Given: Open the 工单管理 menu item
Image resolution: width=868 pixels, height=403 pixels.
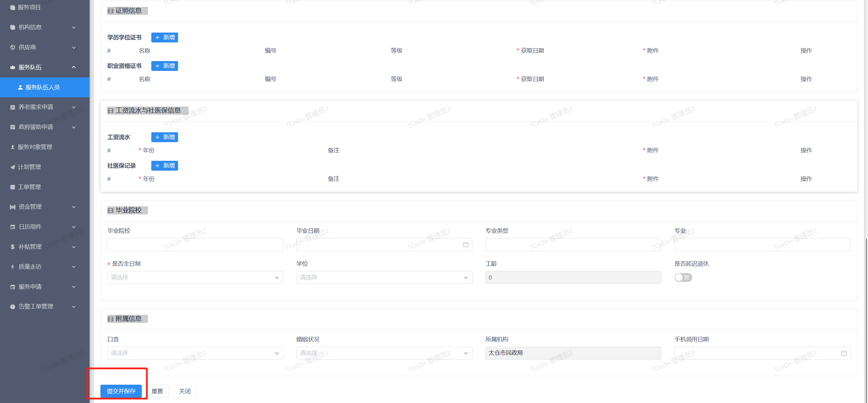Looking at the screenshot, I should 45,187.
